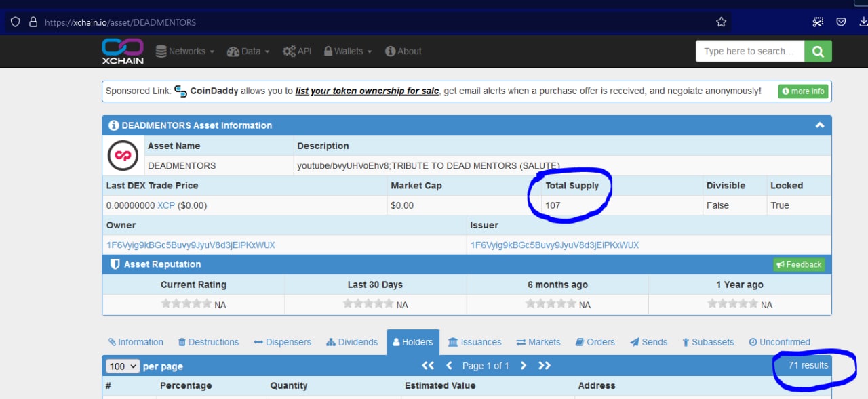868x399 pixels.
Task: Collapse the Asset Information panel chevron
Action: pos(819,125)
